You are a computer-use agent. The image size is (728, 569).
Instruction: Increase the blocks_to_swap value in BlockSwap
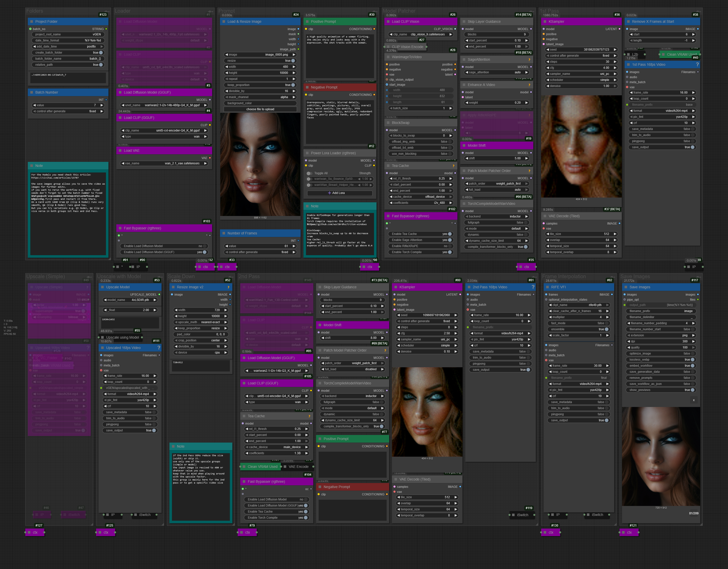(451, 136)
